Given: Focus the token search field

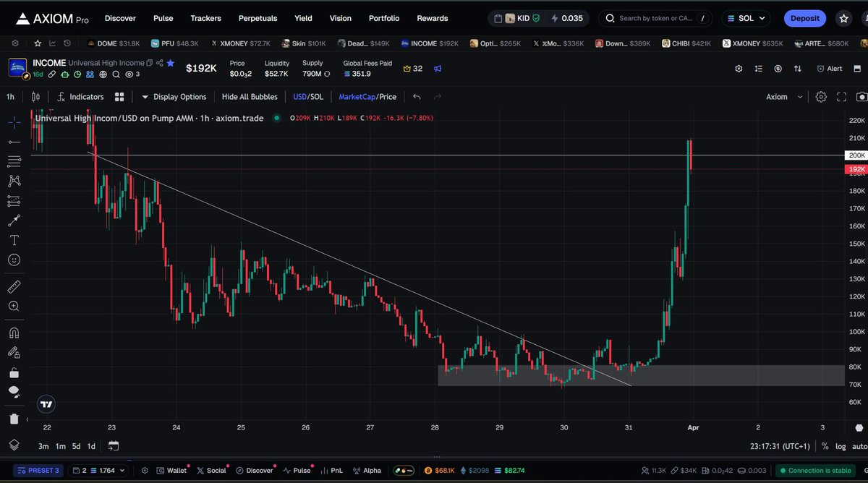Looking at the screenshot, I should point(656,18).
